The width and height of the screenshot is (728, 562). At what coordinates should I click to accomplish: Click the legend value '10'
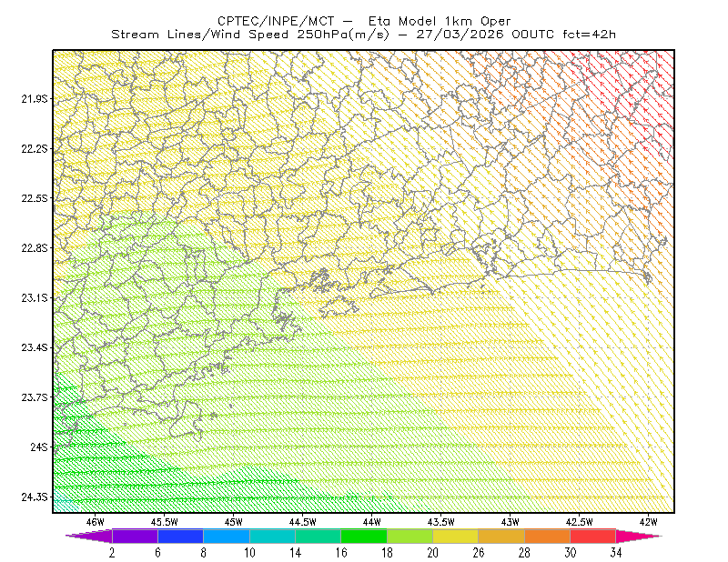tap(249, 553)
